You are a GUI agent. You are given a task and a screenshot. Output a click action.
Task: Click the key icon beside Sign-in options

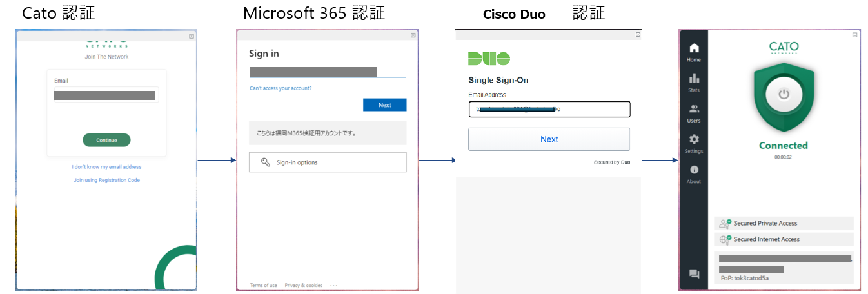[x=265, y=162]
